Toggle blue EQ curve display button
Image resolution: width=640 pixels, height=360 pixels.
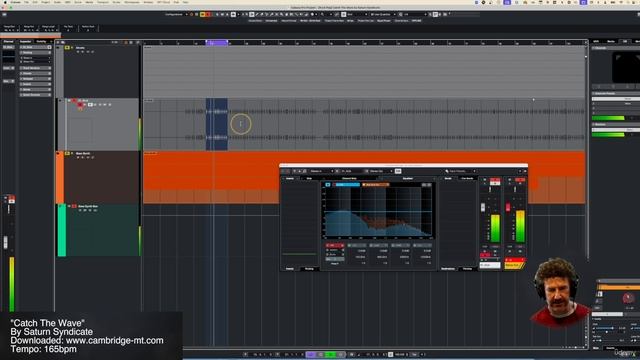(x=328, y=185)
